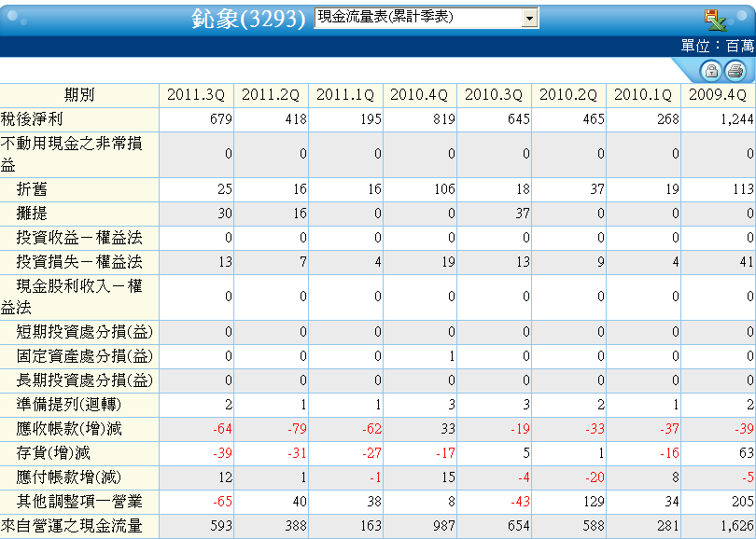Click 205 in the 其他調整項－營業 row

pyautogui.click(x=742, y=502)
